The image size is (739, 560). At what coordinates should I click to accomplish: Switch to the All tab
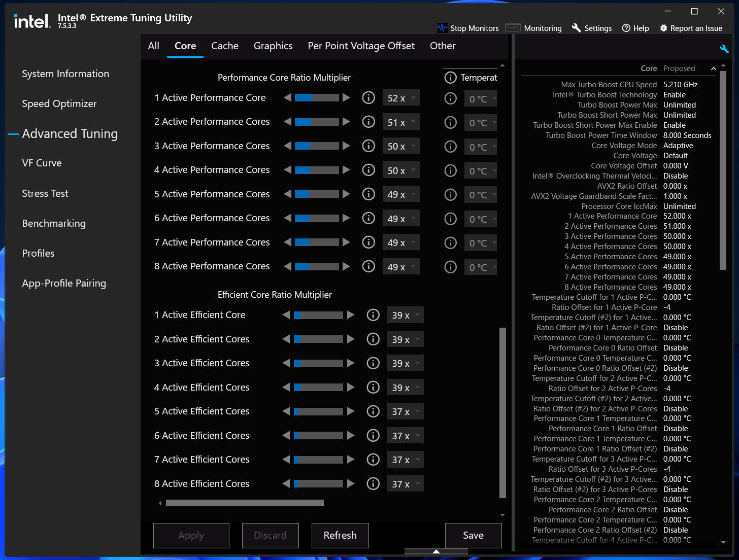[154, 46]
